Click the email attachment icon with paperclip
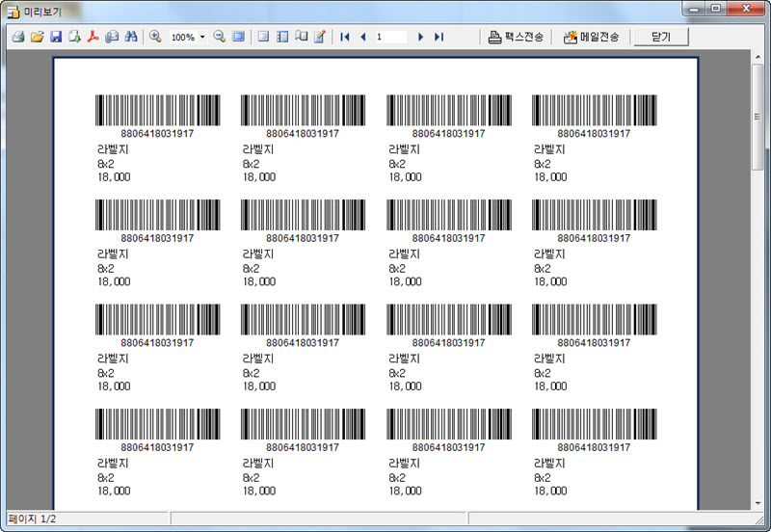 (x=112, y=37)
